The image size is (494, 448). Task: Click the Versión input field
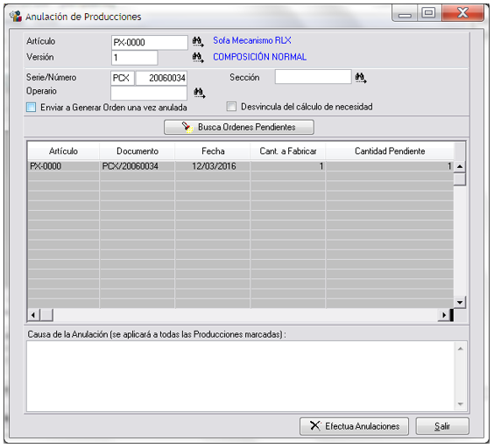point(135,58)
